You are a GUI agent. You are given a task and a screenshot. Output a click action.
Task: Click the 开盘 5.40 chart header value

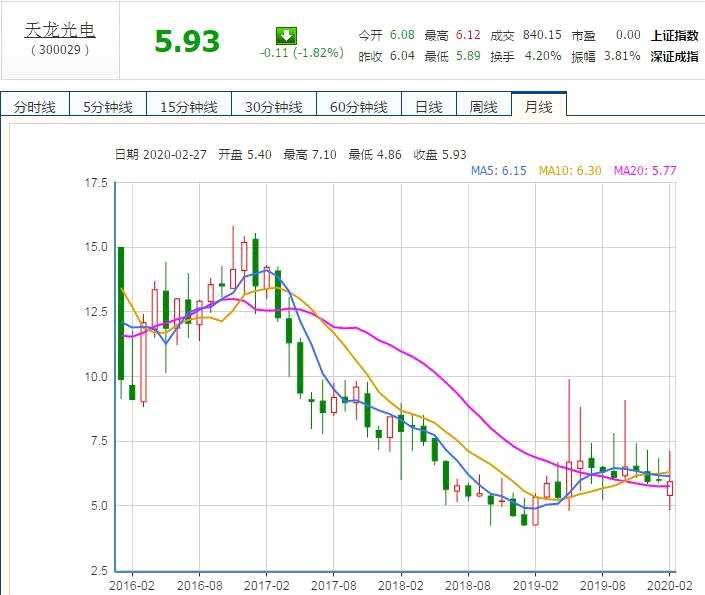(245, 155)
